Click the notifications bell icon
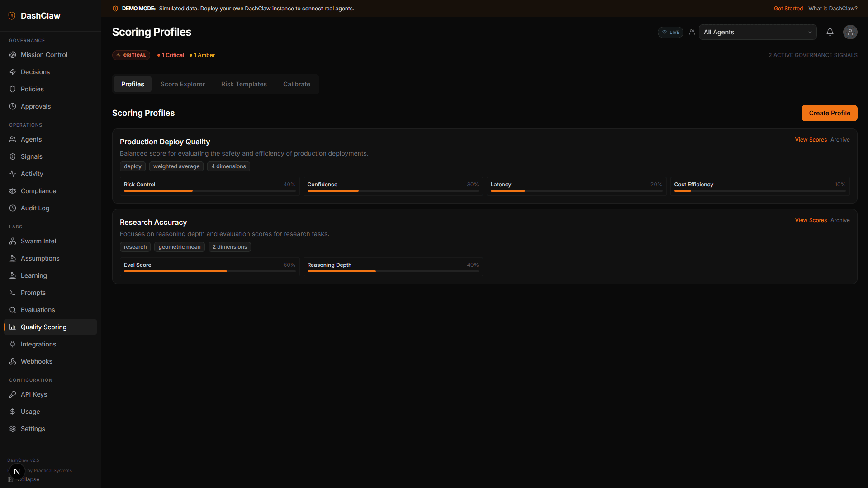 (x=830, y=32)
